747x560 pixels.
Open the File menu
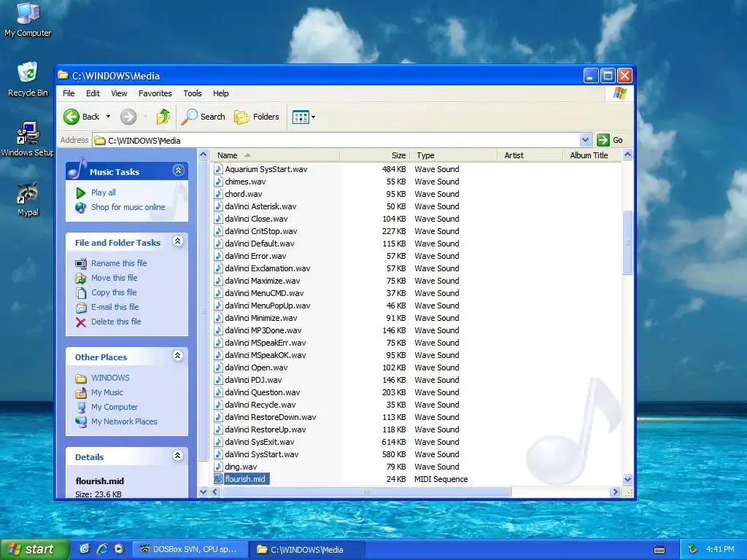click(x=69, y=93)
